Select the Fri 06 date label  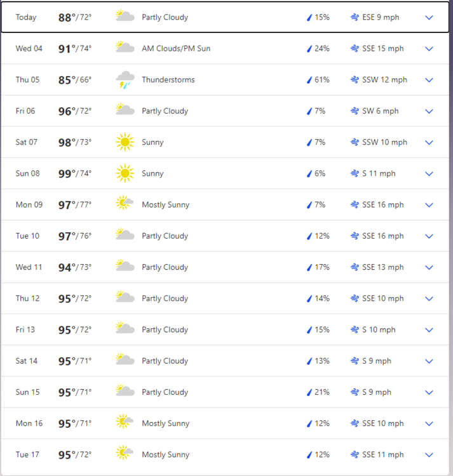[25, 111]
